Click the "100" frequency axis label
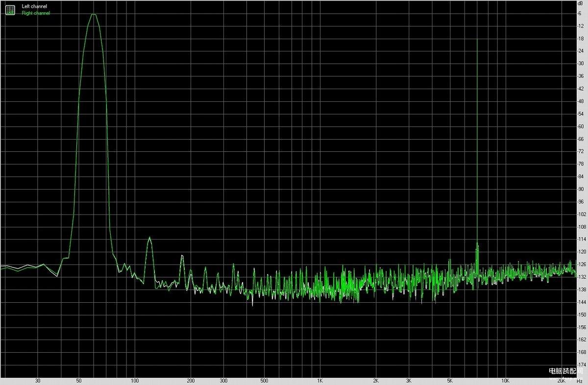Image resolution: width=588 pixels, height=385 pixels. [x=135, y=381]
